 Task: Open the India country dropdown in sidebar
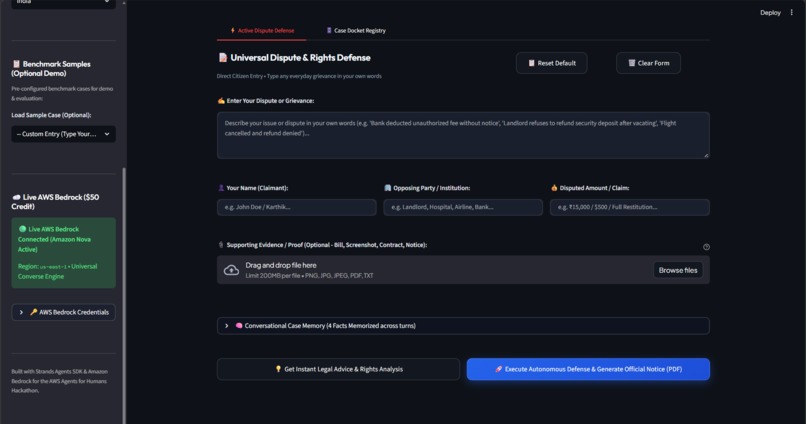(x=63, y=3)
